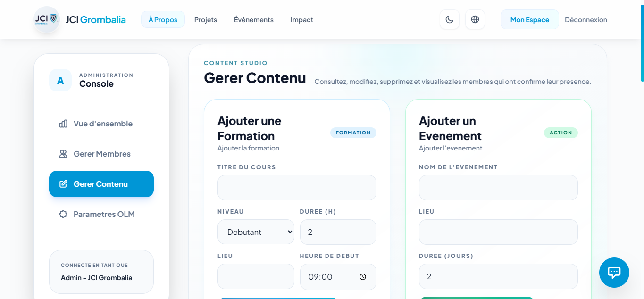Click the Gerer Contenu page heading

pos(255,78)
